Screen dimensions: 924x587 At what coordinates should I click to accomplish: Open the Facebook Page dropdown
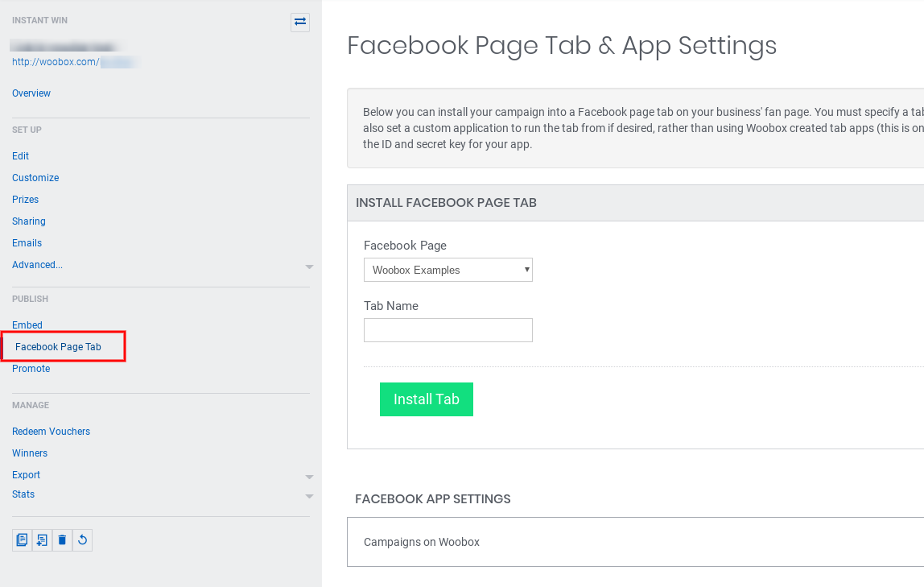coord(448,270)
